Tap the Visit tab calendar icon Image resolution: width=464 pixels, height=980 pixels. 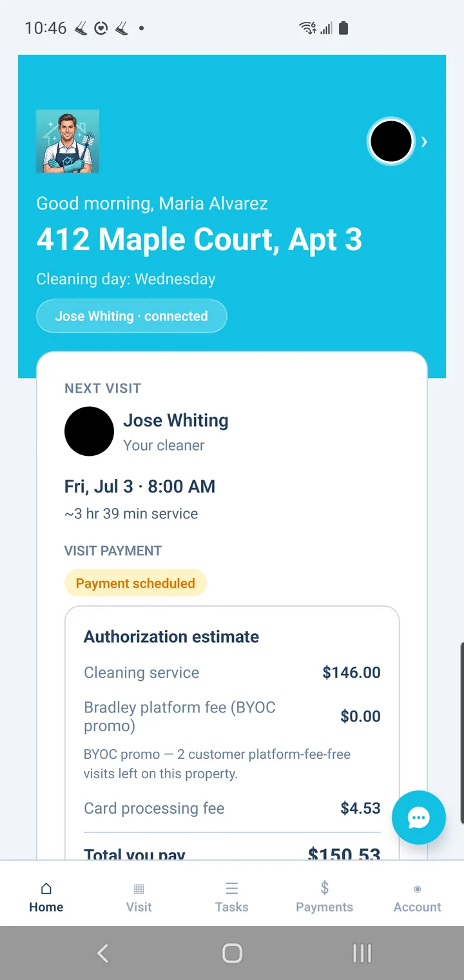click(x=139, y=889)
